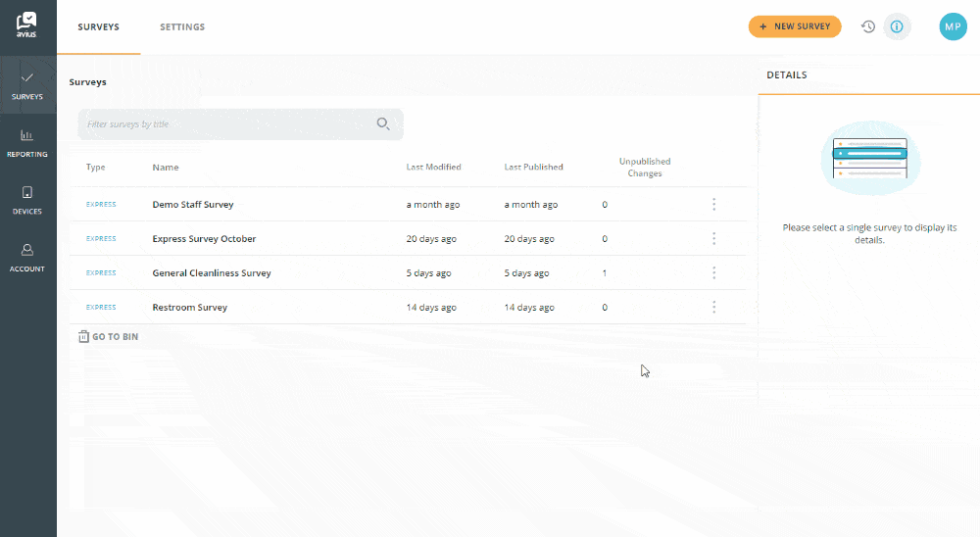
Task: Open three-dot menu for Restroom Survey
Action: pos(713,308)
